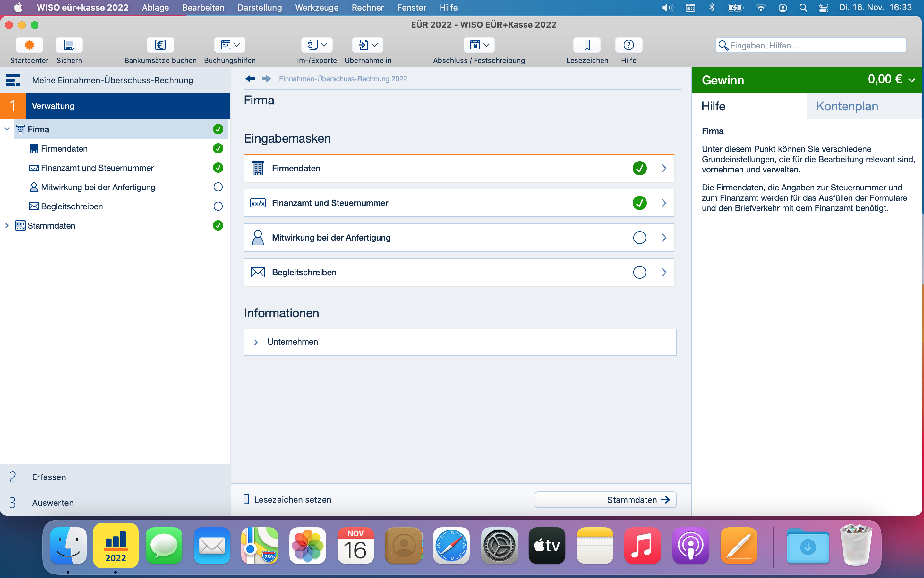Click the Spotlight search icon in menu bar
Viewport: 924px width, 578px height.
coord(803,8)
